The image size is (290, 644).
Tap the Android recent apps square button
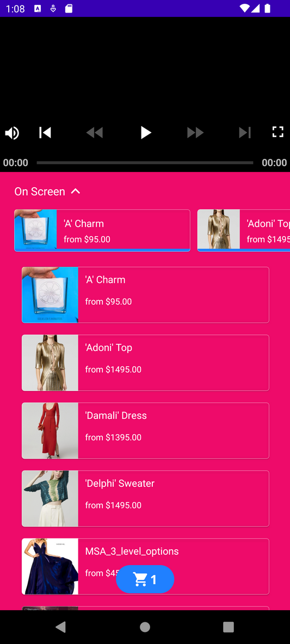[229, 627]
